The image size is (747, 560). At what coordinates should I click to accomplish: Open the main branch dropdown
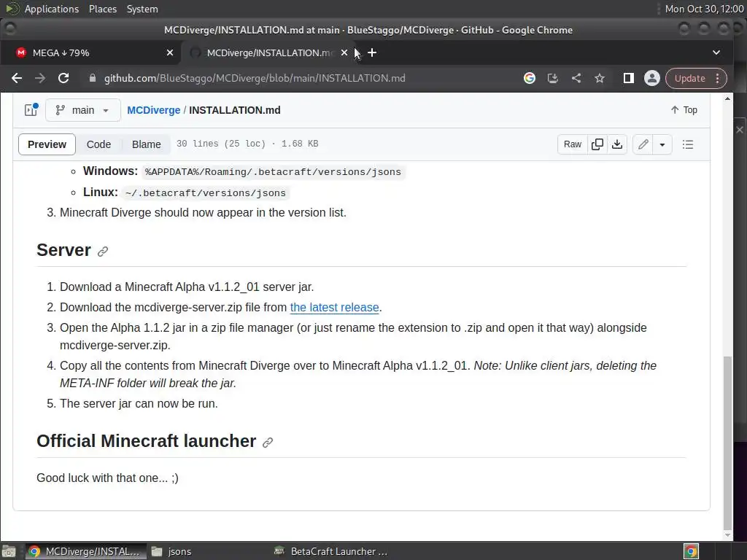click(x=83, y=110)
